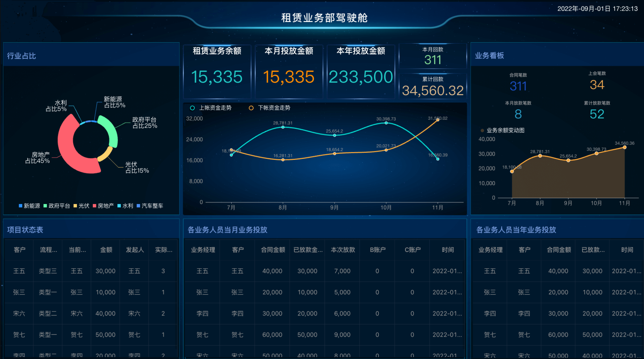Click 合同金额 header in 当月业务投放 table
Viewport: 644px width, 359px height.
click(x=273, y=250)
